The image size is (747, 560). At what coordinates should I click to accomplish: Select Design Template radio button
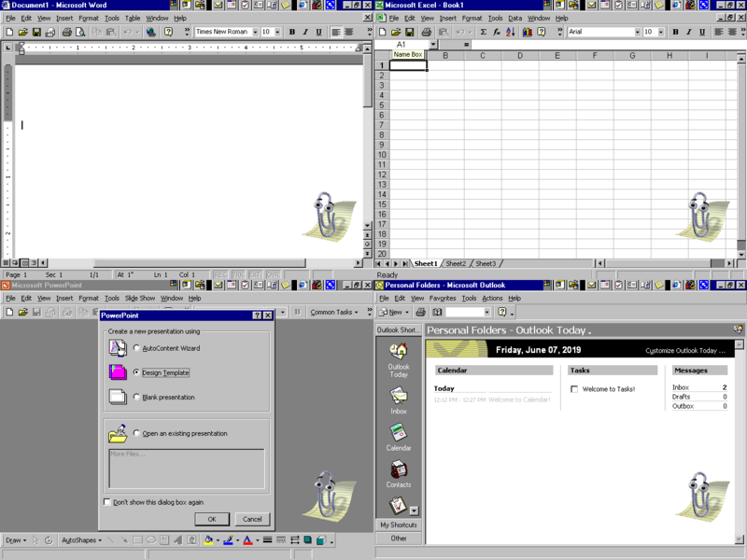point(136,372)
